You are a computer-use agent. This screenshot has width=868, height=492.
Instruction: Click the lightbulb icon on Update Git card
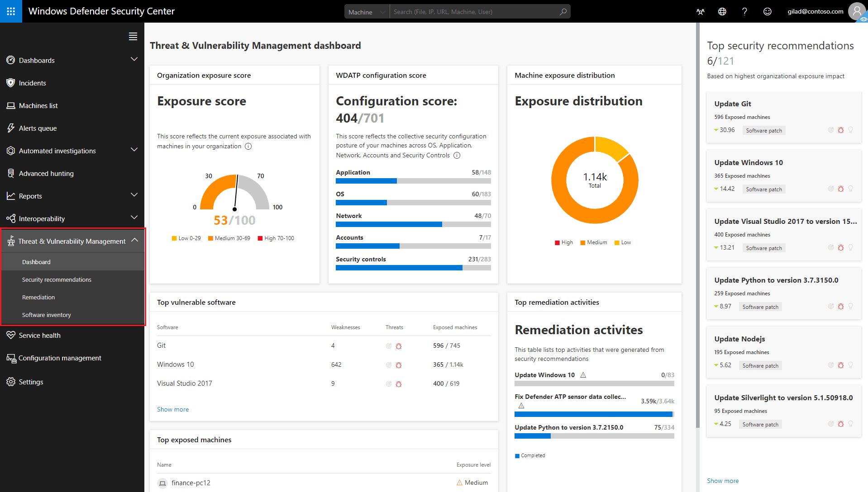851,130
